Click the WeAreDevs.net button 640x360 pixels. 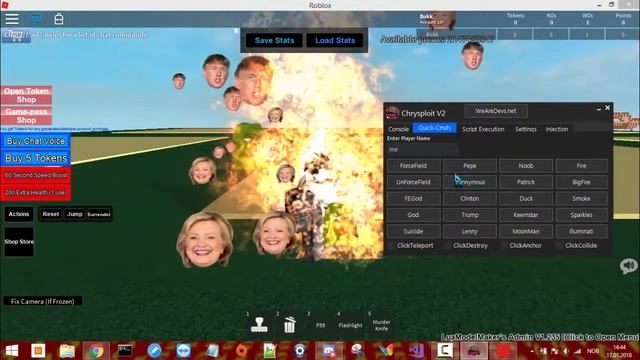coord(496,111)
